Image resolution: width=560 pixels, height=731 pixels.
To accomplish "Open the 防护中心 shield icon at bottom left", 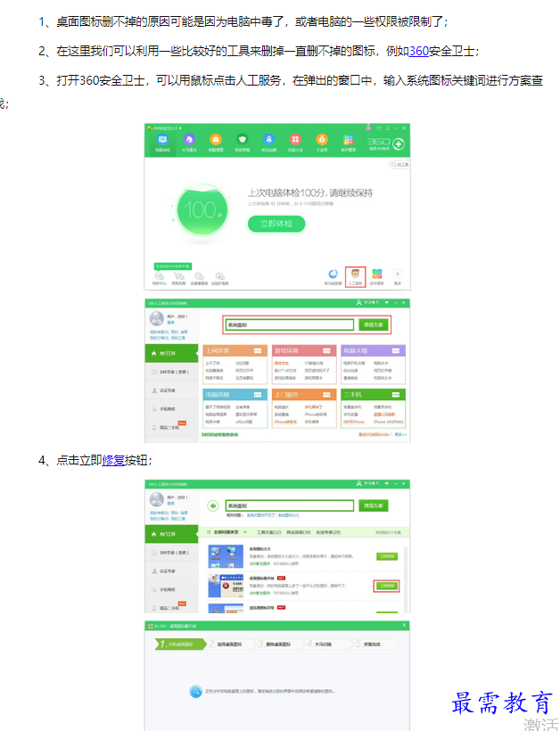I will (x=159, y=276).
